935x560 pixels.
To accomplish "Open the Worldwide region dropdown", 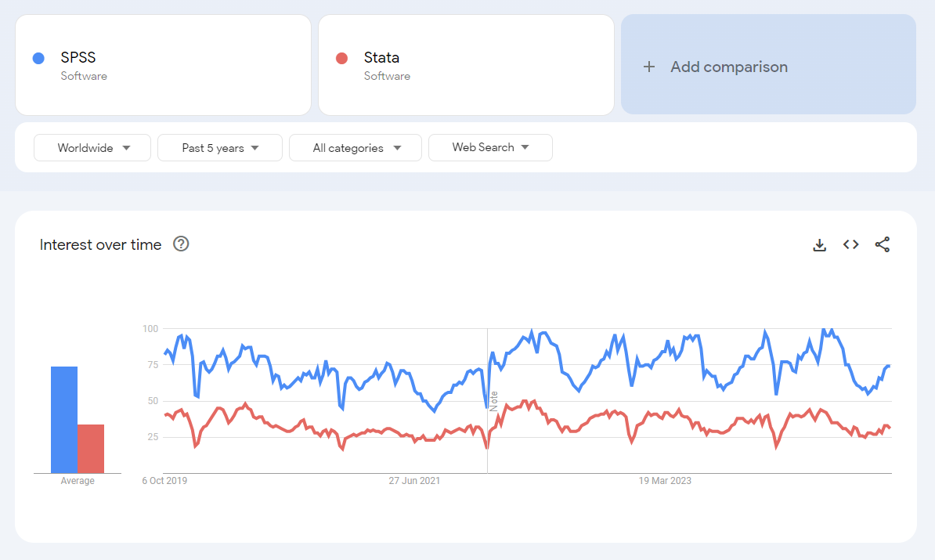I will (92, 147).
